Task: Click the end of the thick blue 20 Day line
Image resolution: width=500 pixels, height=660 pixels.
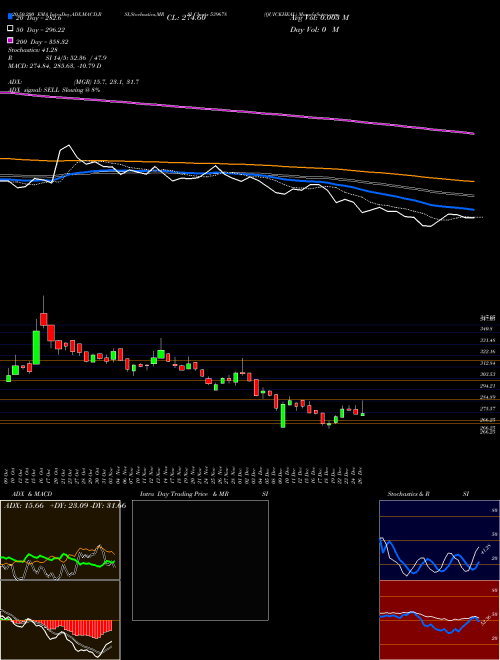Action: (473, 209)
